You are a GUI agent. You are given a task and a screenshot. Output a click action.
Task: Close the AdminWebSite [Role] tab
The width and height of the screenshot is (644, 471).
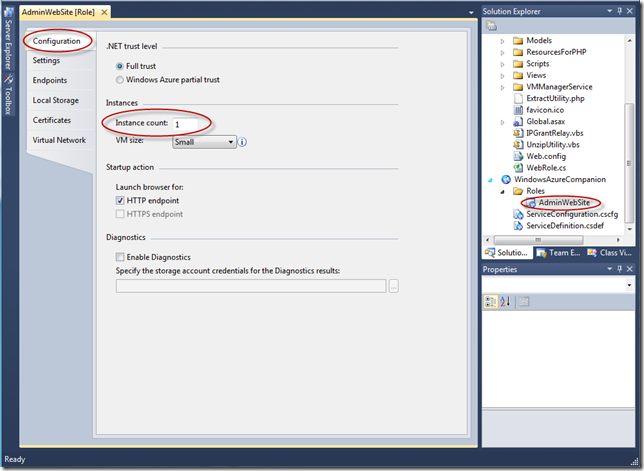coord(104,12)
